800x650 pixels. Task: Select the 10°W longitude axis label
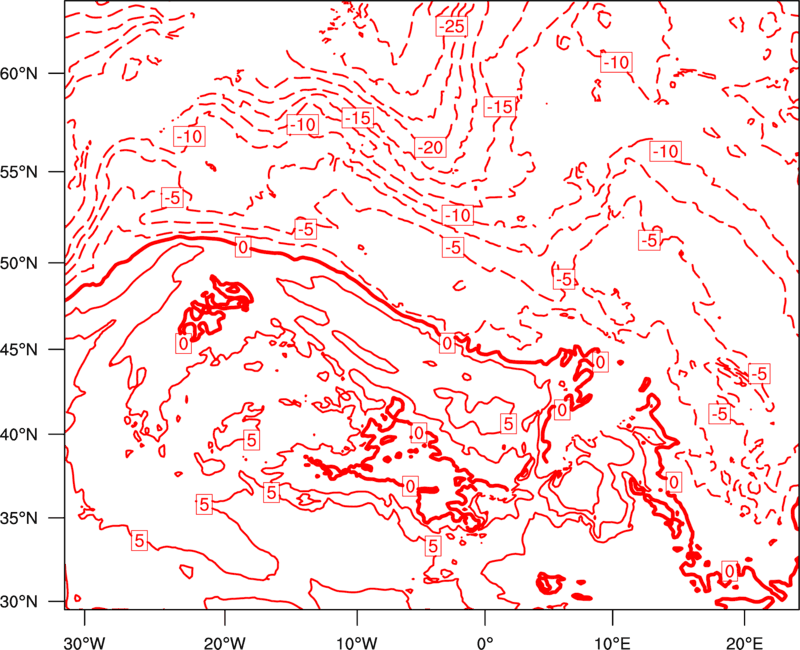[357, 643]
